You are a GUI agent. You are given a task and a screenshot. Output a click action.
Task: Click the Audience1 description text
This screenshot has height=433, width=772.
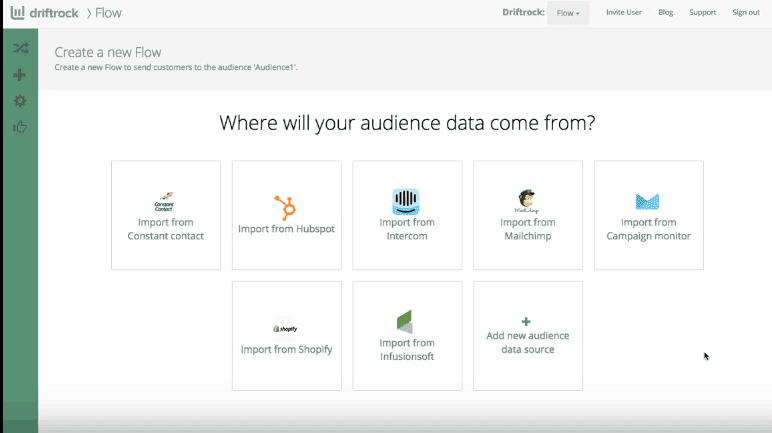176,67
